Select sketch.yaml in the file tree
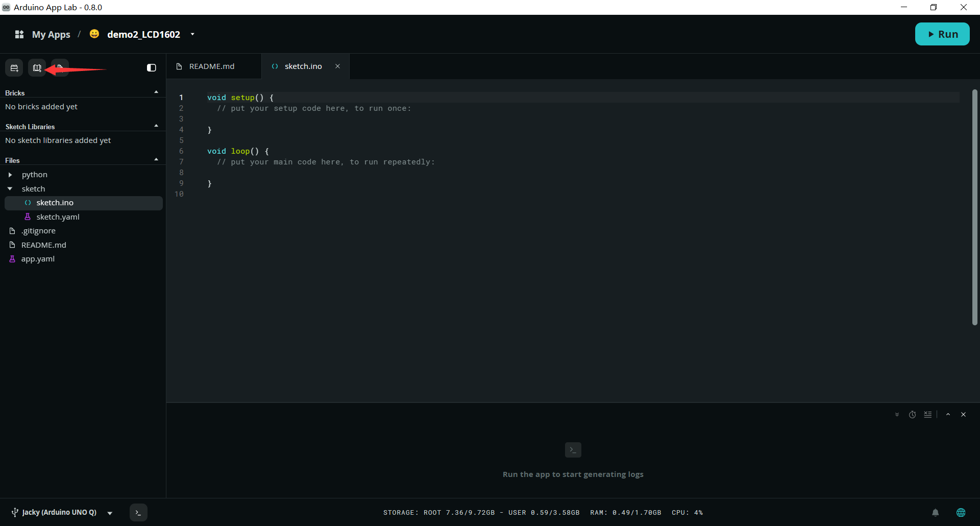This screenshot has height=526, width=980. [x=58, y=217]
